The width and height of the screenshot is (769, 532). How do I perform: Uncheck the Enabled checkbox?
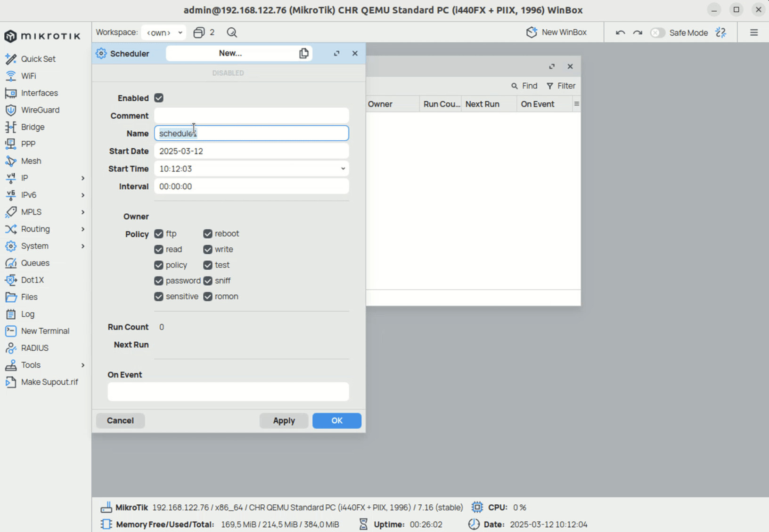pyautogui.click(x=159, y=98)
